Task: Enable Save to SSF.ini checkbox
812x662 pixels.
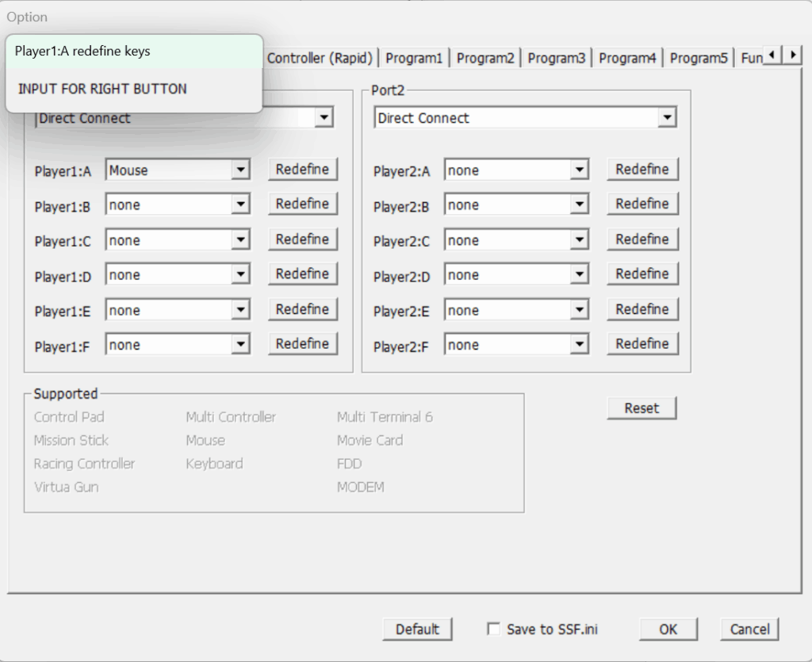Action: [x=494, y=629]
